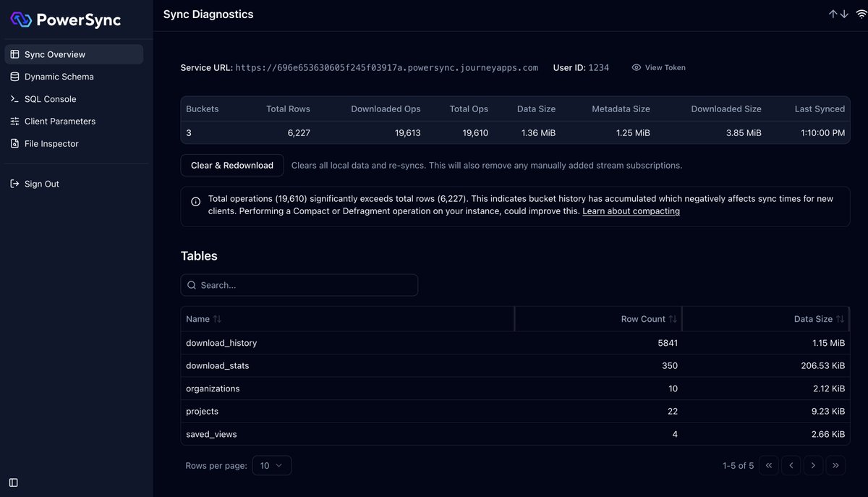
Task: Focus the tables Search field
Action: 299,285
